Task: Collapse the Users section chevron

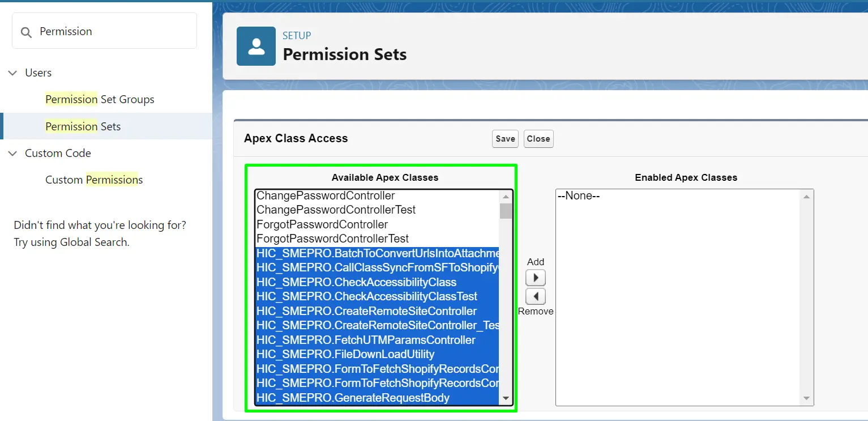Action: 12,73
